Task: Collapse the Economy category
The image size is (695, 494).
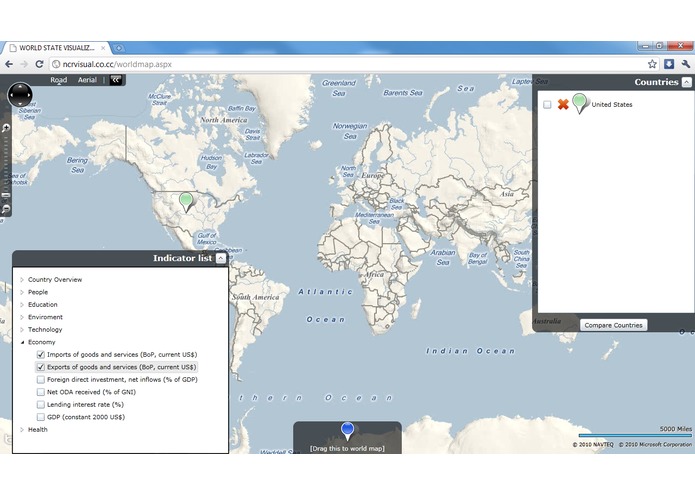Action: tap(22, 342)
